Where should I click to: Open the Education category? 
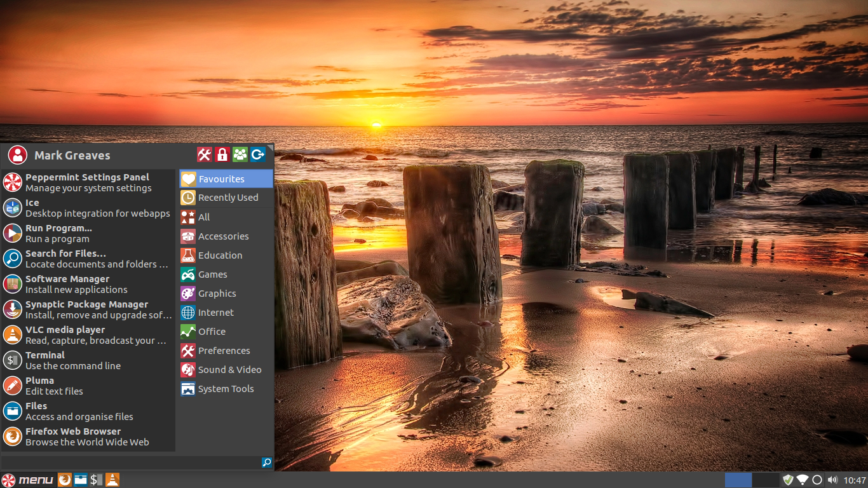(226, 255)
